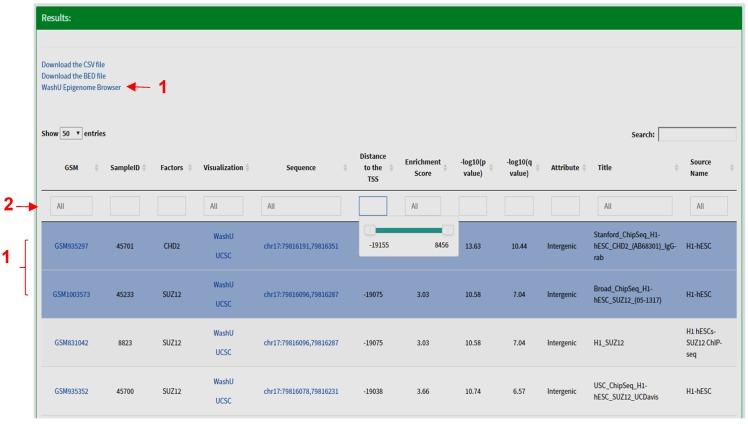Click the Download the BED file link
748x424 pixels.
[x=73, y=76]
